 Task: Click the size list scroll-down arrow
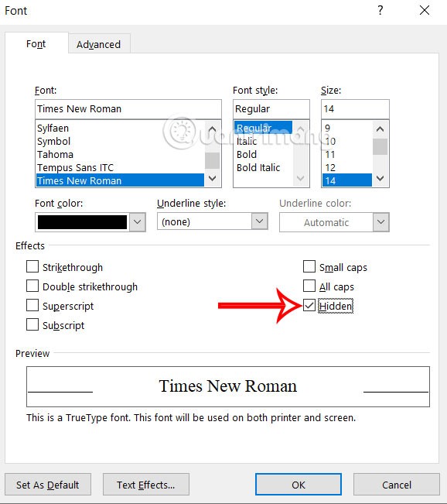pos(380,178)
